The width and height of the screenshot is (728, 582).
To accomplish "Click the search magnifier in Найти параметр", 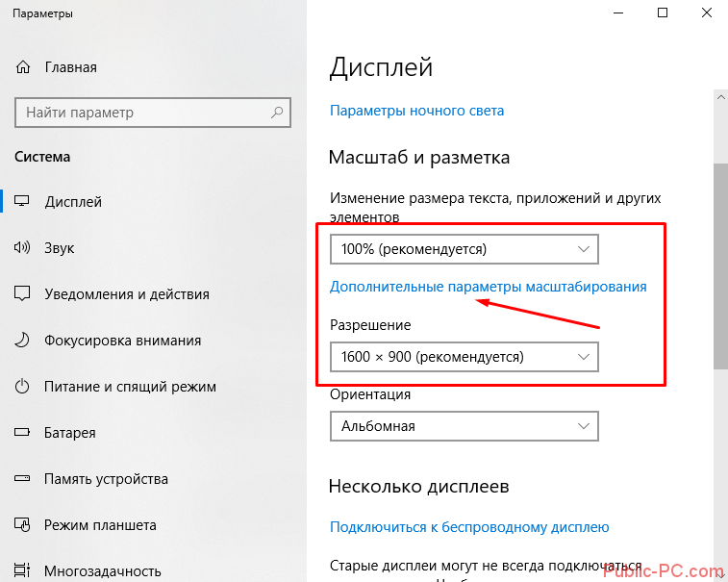I will [277, 112].
